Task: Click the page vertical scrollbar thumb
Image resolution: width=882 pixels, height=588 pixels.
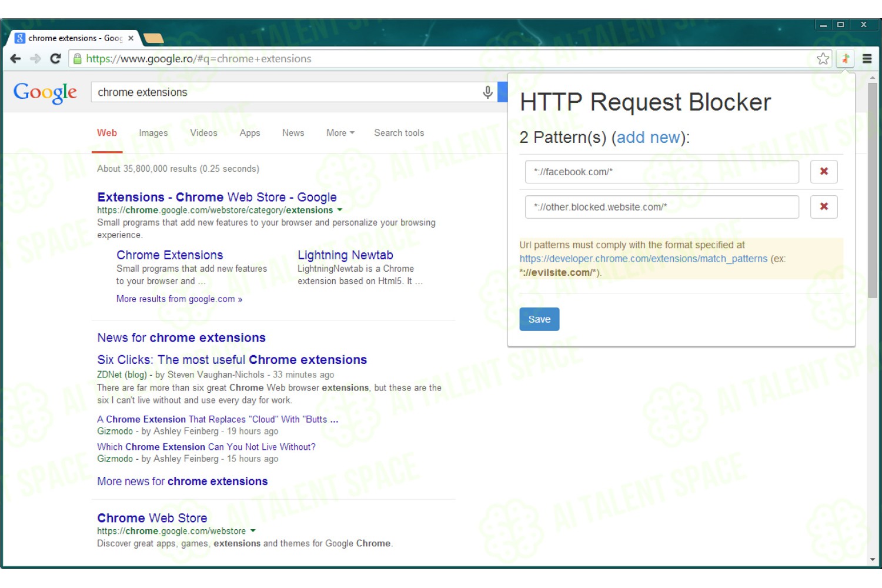Action: click(873, 190)
